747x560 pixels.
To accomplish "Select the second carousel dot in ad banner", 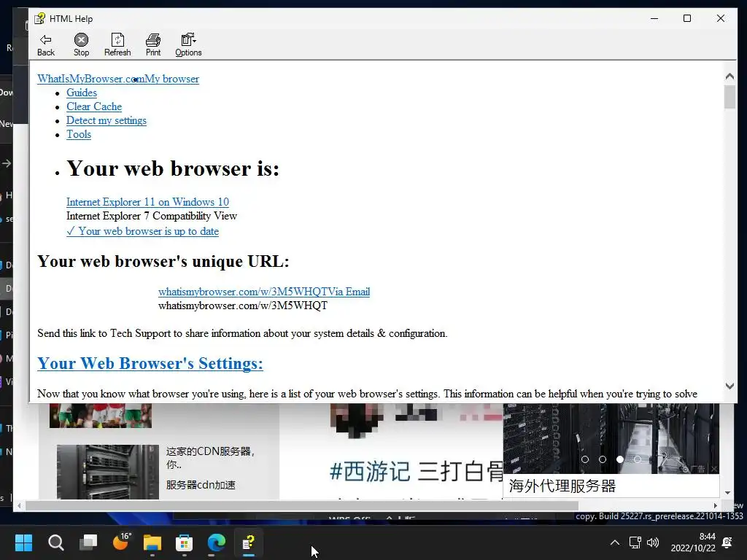I will point(603,459).
